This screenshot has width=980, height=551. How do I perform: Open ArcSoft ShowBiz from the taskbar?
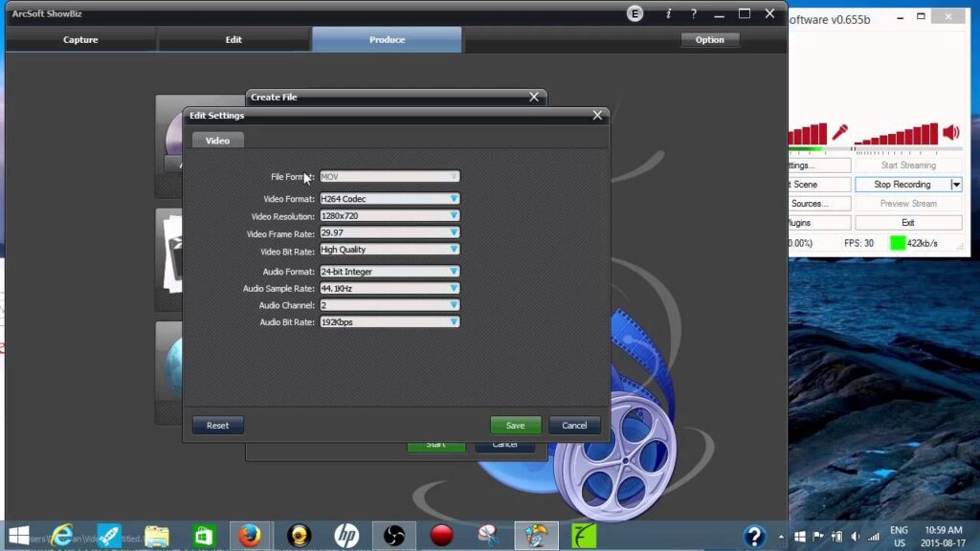click(536, 535)
